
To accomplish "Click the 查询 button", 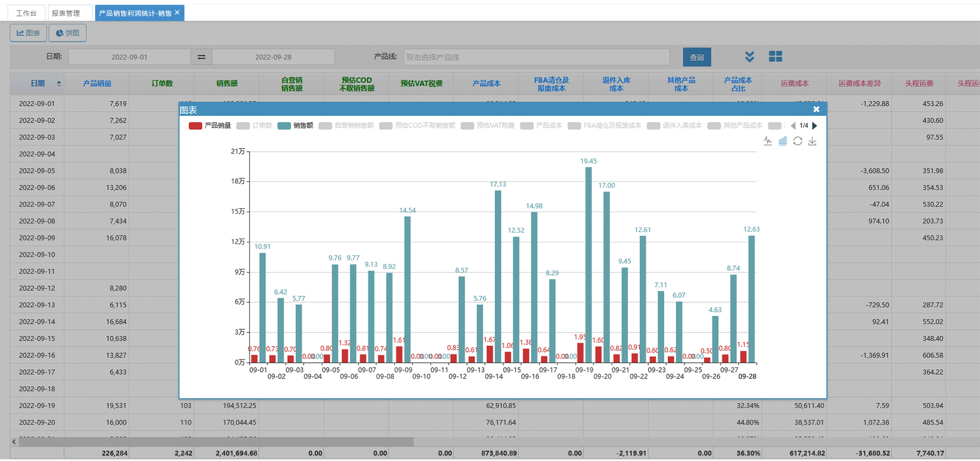I will click(x=696, y=57).
